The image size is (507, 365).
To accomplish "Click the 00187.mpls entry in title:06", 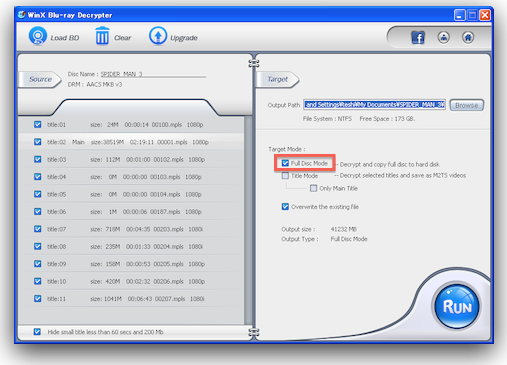I will (x=165, y=212).
